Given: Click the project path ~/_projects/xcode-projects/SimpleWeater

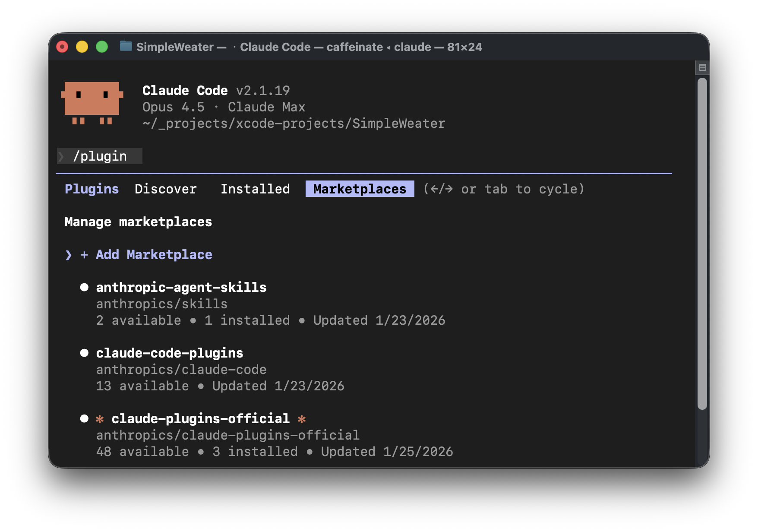Looking at the screenshot, I should coord(294,123).
